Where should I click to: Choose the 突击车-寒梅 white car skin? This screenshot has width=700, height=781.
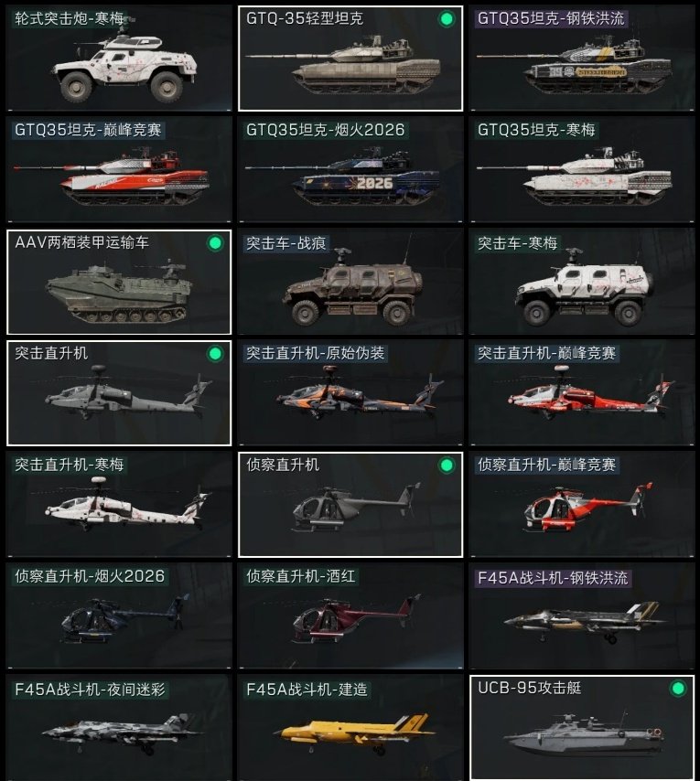coord(581,282)
